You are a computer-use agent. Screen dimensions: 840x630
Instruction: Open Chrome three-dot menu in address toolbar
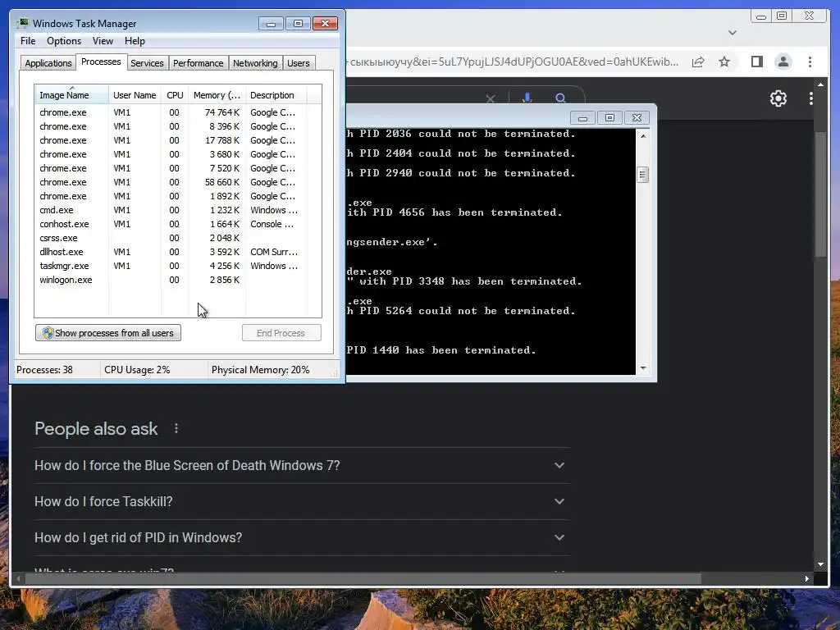[810, 62]
